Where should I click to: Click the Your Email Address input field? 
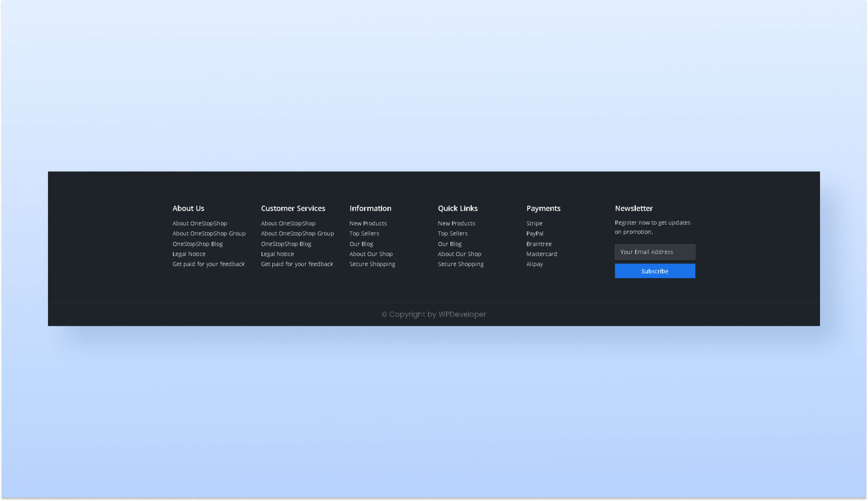pyautogui.click(x=654, y=252)
